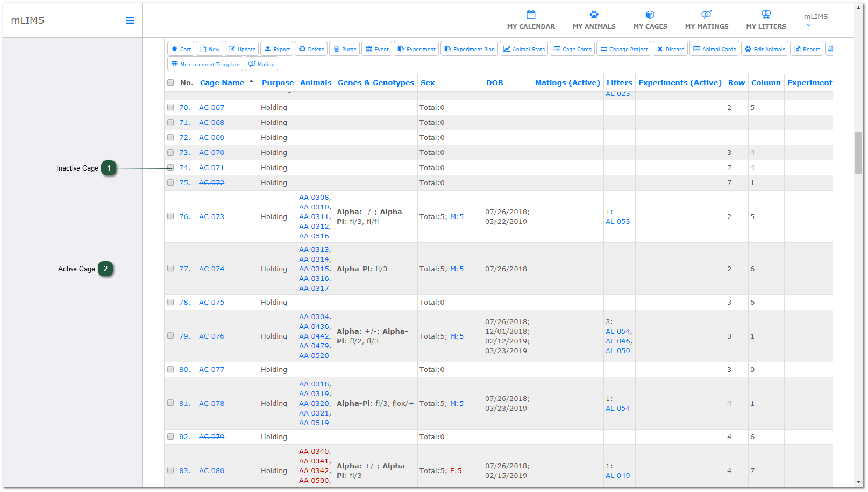Viewport: 868px width, 492px height.
Task: Export the cage list
Action: coord(277,49)
